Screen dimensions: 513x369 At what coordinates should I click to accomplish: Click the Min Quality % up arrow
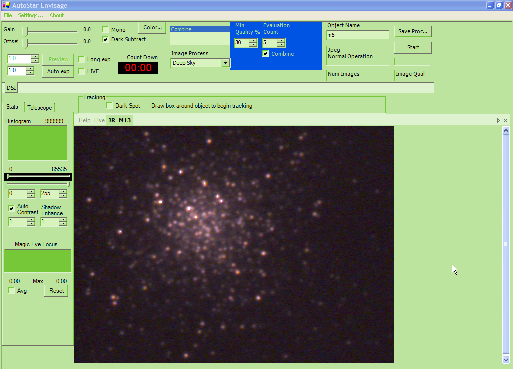click(254, 41)
